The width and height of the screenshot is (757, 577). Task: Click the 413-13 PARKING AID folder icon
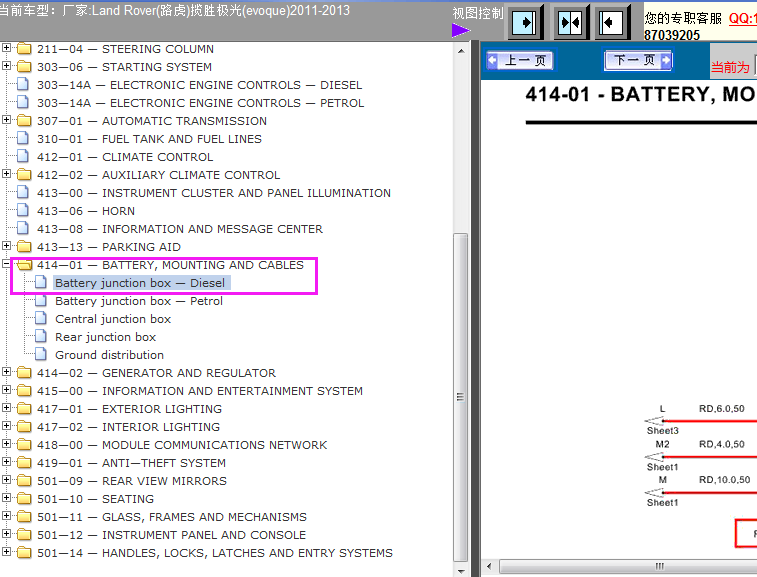[x=24, y=247]
